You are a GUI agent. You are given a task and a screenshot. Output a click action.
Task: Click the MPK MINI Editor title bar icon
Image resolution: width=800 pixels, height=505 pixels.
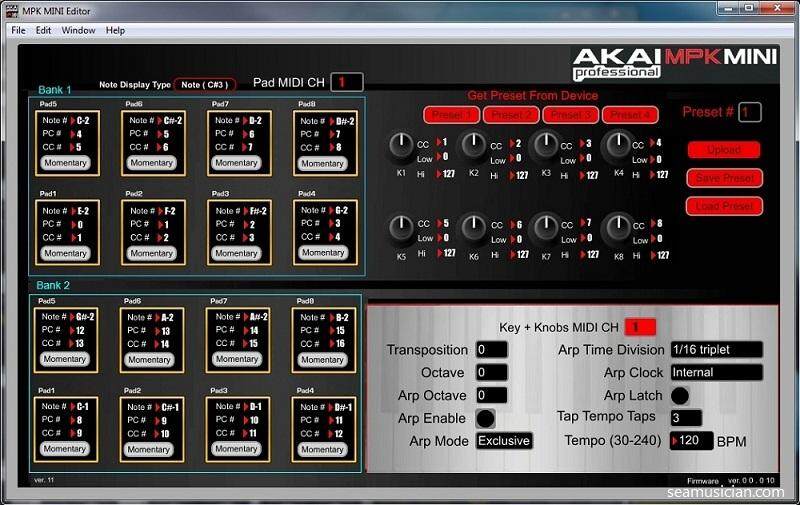pyautogui.click(x=11, y=11)
